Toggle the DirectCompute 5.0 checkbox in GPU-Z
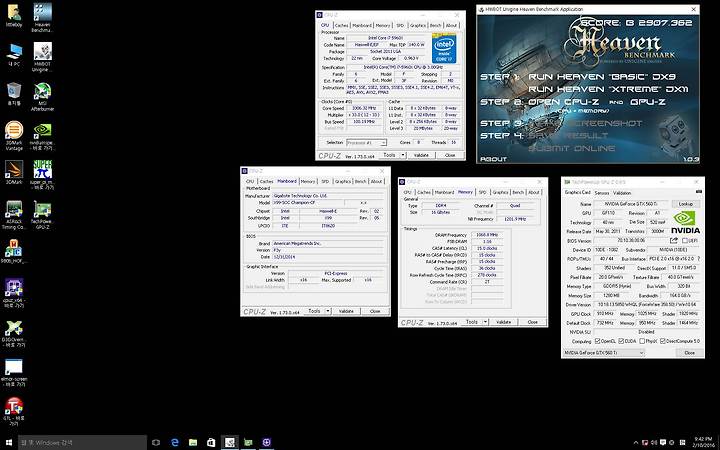The width and height of the screenshot is (720, 450). [664, 341]
